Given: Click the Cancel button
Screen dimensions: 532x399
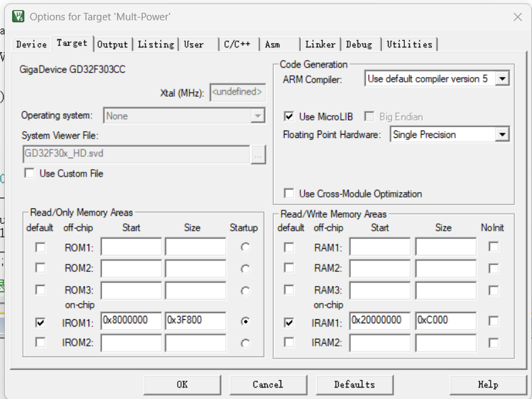Looking at the screenshot, I should [268, 385].
